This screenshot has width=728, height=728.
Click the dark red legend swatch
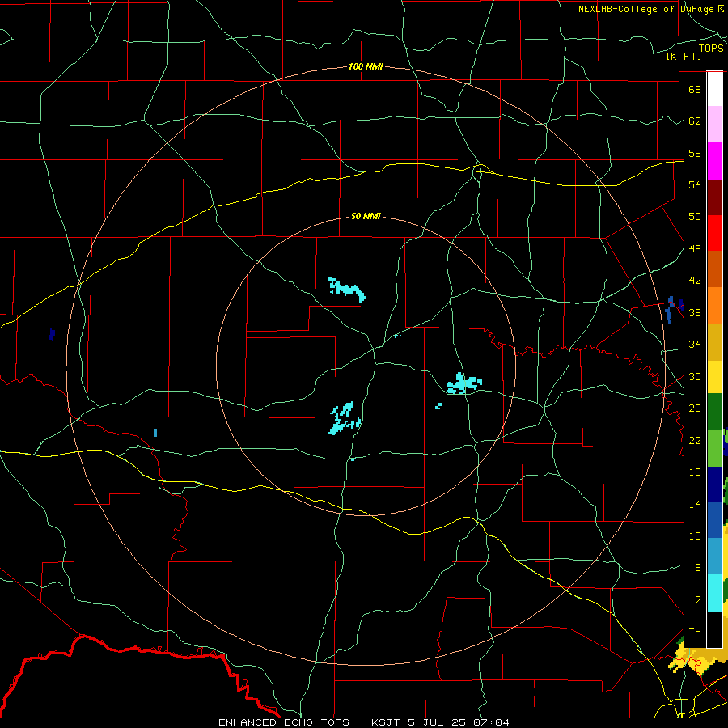714,197
